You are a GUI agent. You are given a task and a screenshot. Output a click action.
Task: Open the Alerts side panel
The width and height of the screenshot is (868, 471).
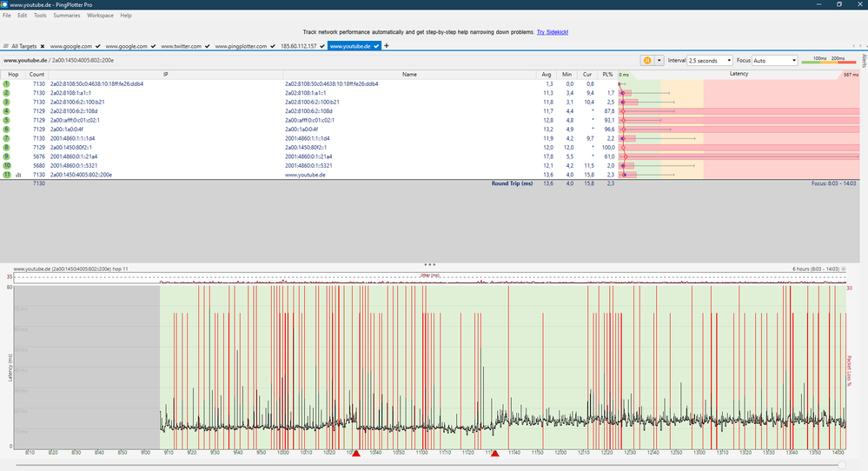[864, 60]
